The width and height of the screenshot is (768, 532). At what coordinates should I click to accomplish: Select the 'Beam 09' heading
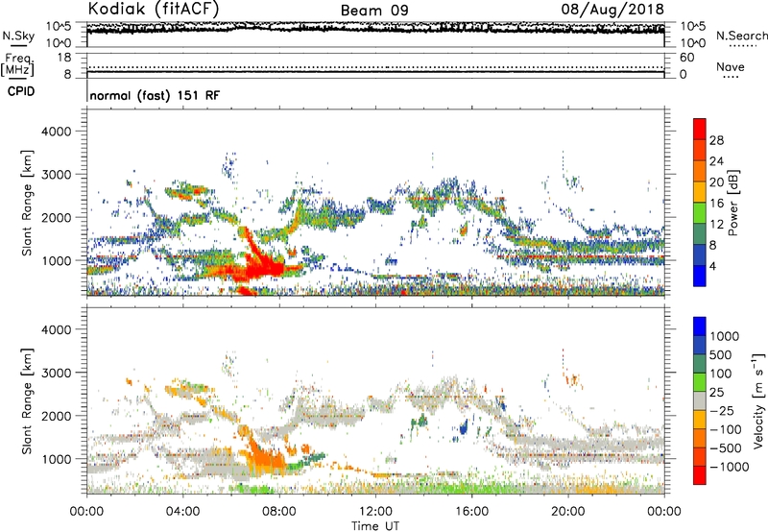coord(374,11)
